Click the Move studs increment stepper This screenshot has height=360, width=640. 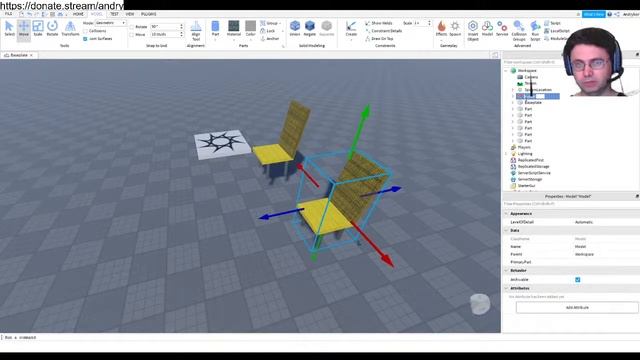click(x=182, y=34)
